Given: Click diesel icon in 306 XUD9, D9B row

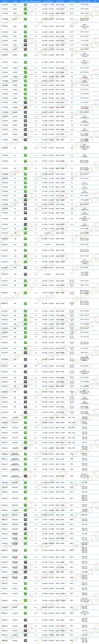Looking at the screenshot, I should (25, 359).
